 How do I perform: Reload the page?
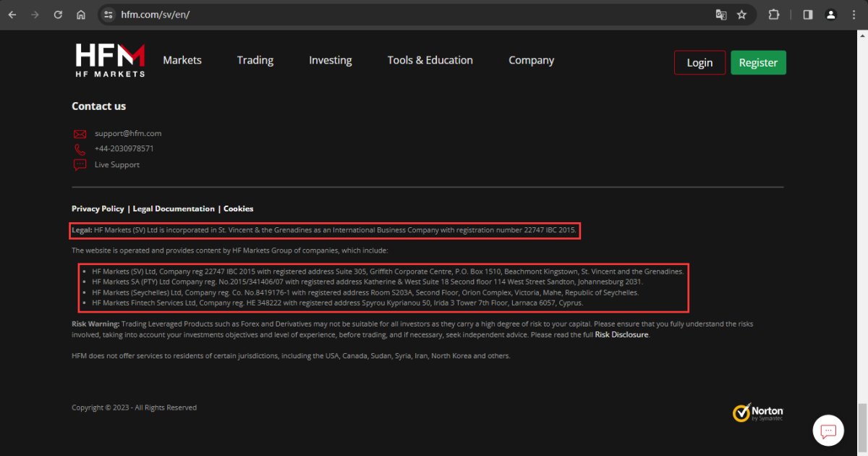58,14
